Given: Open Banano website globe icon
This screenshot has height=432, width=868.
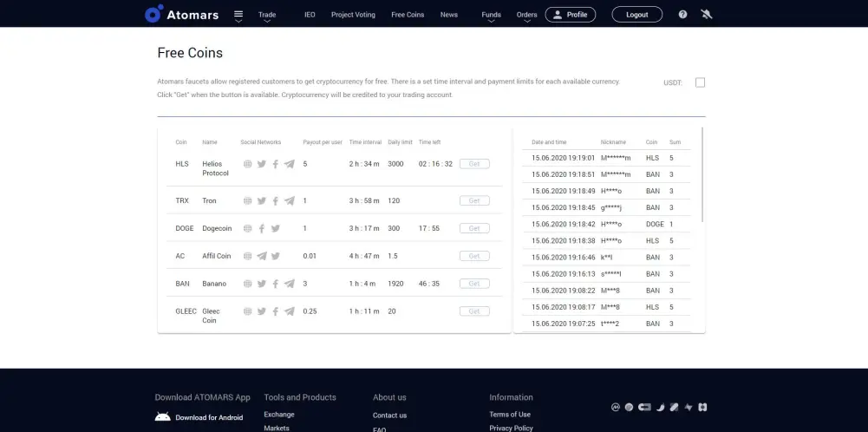Looking at the screenshot, I should pyautogui.click(x=248, y=284).
